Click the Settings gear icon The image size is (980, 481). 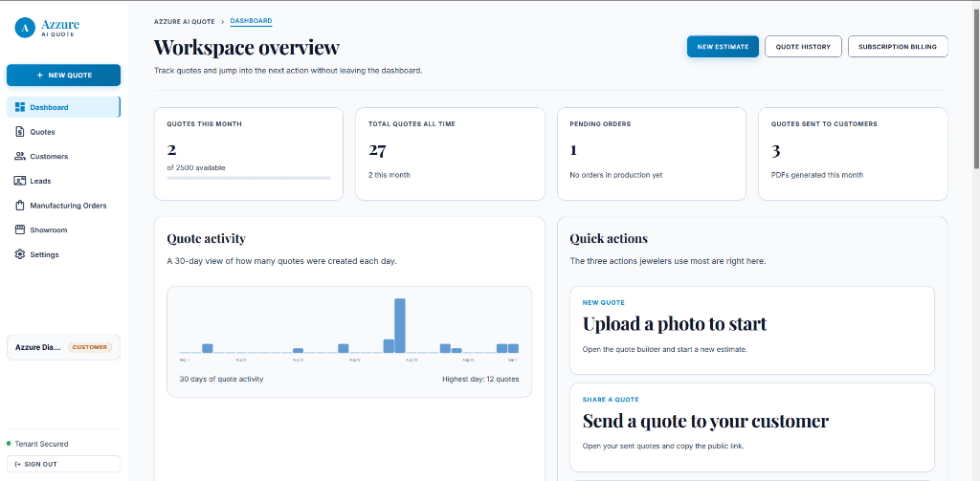[19, 254]
